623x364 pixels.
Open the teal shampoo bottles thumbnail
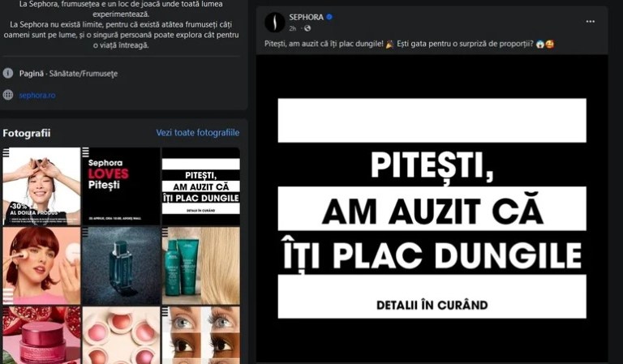[x=201, y=266]
